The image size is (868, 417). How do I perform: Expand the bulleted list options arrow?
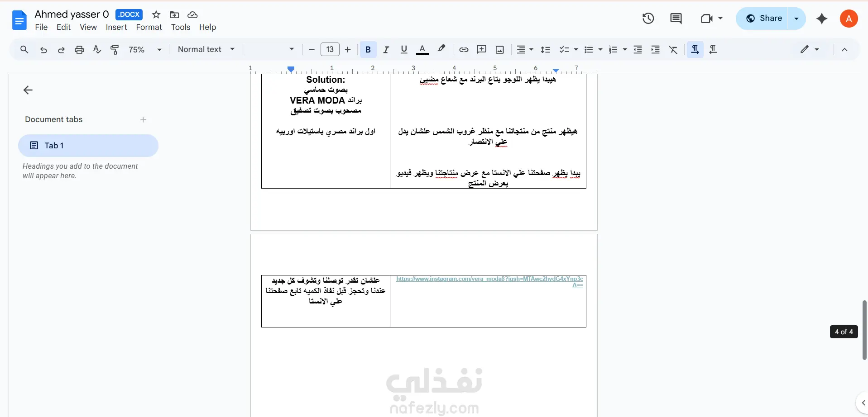point(600,50)
